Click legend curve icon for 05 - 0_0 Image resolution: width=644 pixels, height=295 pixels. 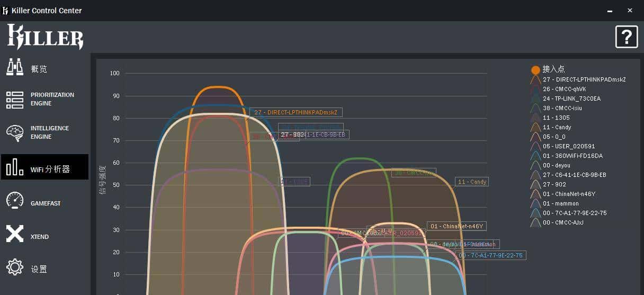535,137
